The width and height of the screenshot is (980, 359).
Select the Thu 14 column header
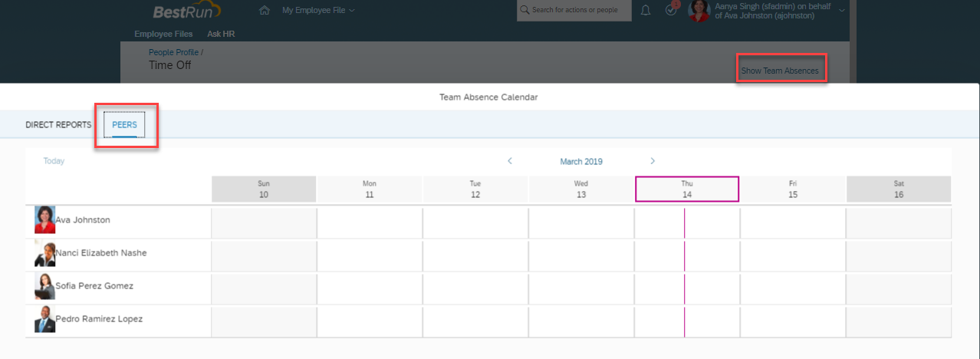pos(687,189)
